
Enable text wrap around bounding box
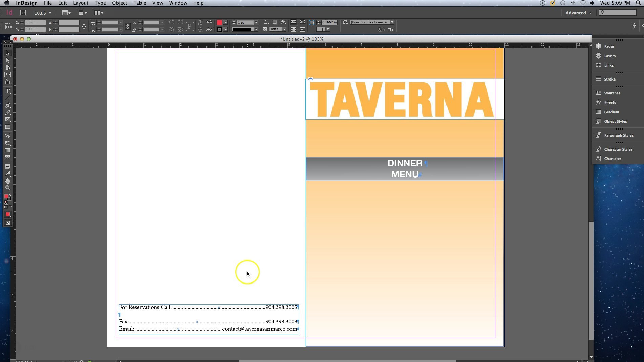point(302,22)
